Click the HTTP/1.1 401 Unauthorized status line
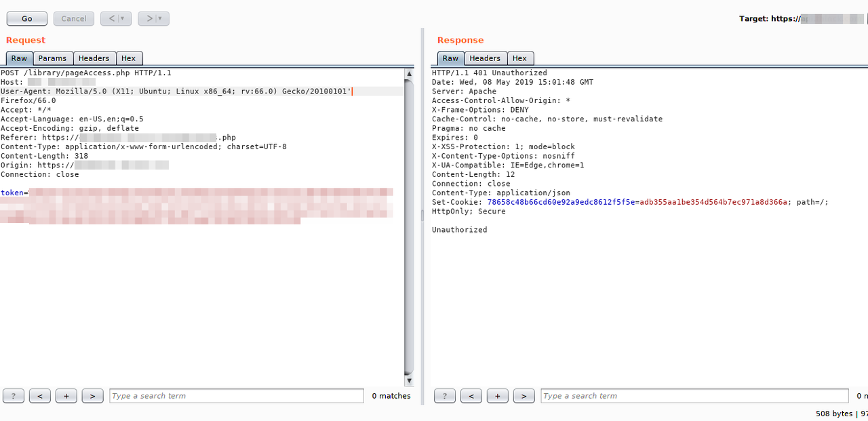The height and width of the screenshot is (421, 868). click(x=490, y=73)
